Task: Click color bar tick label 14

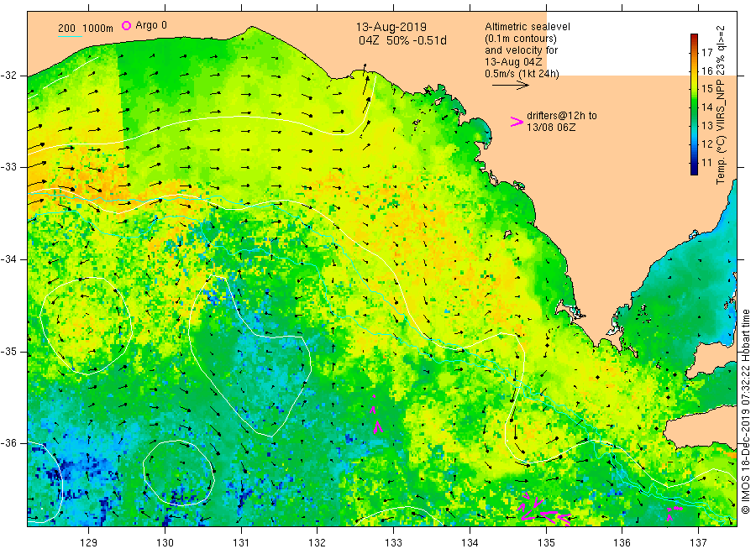Action: click(706, 107)
